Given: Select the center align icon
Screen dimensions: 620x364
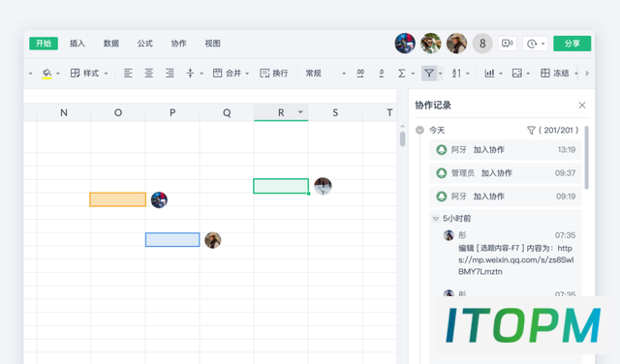Looking at the screenshot, I should point(148,74).
